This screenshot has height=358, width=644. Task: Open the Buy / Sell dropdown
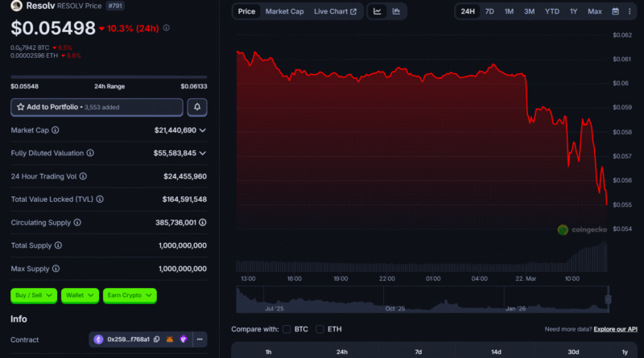[34, 295]
